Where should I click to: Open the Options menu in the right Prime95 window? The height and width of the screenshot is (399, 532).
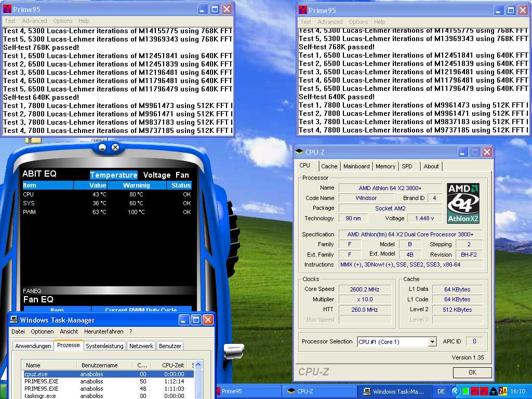pos(358,22)
